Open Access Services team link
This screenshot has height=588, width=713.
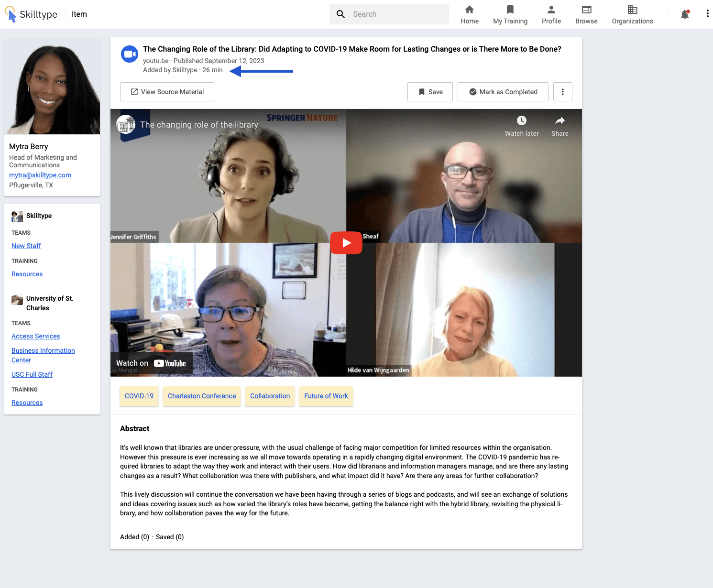point(36,336)
